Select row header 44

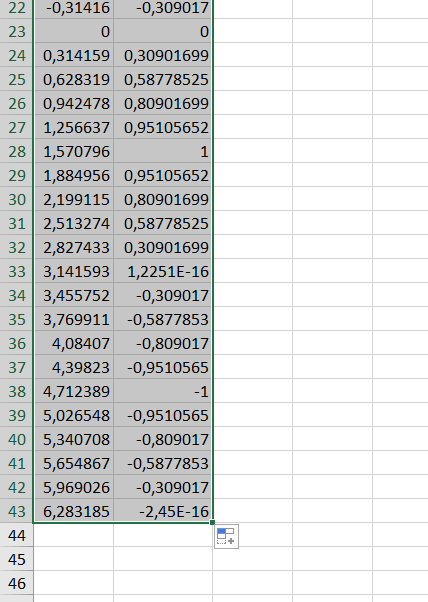coord(17,535)
